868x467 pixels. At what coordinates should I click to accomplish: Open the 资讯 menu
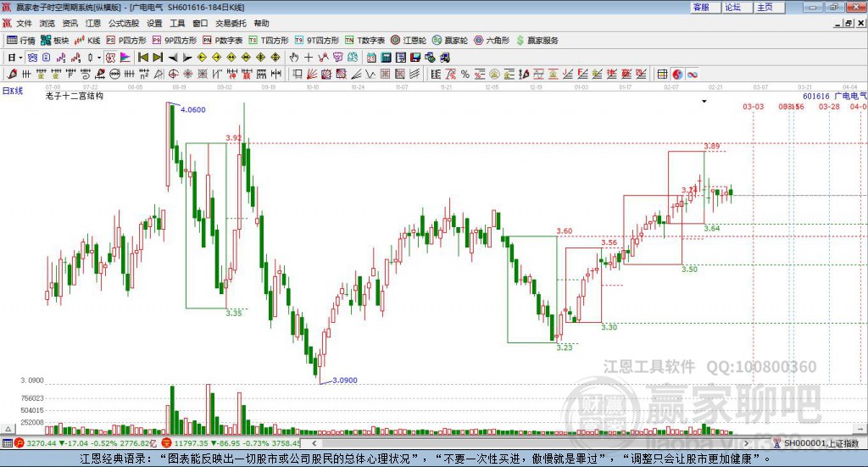[70, 23]
